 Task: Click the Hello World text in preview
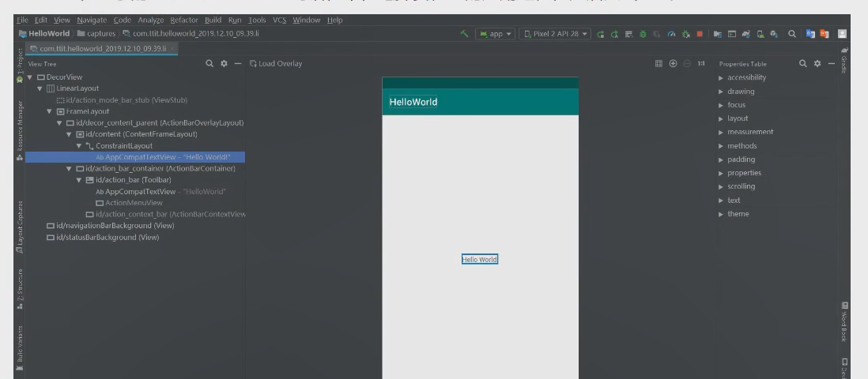pyautogui.click(x=480, y=260)
